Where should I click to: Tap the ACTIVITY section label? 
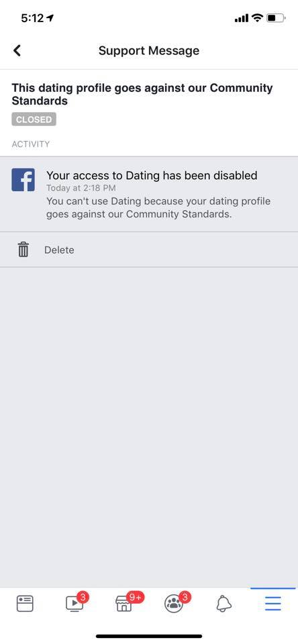click(31, 144)
